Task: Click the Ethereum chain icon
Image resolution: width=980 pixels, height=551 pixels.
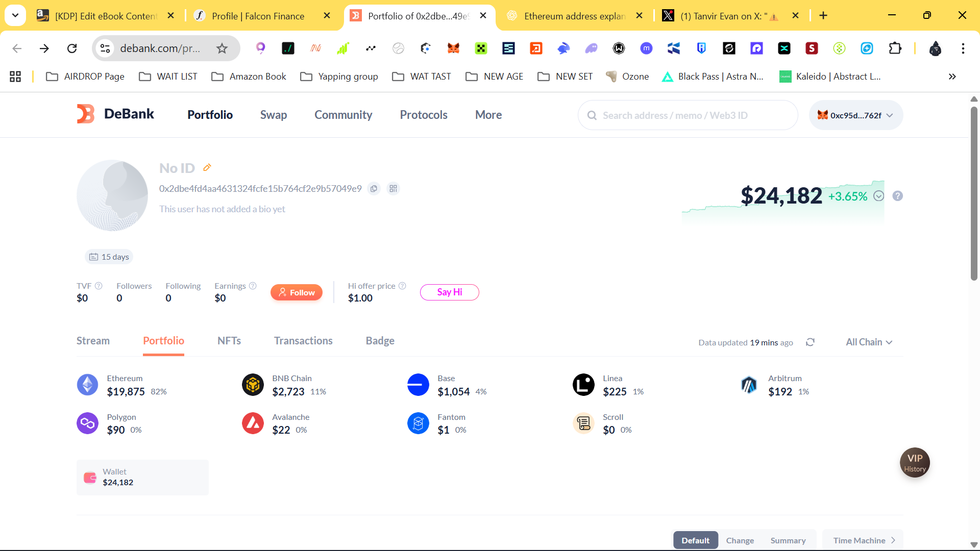Action: [x=87, y=385]
